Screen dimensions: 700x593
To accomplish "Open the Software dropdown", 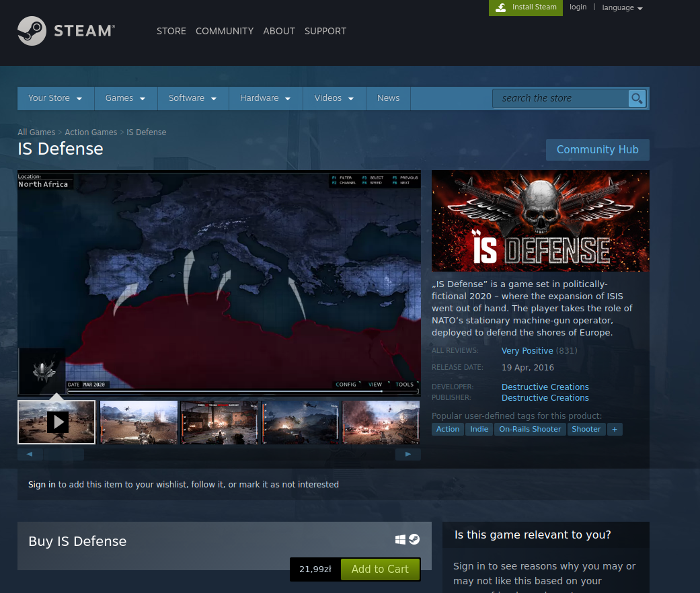I will tap(192, 98).
